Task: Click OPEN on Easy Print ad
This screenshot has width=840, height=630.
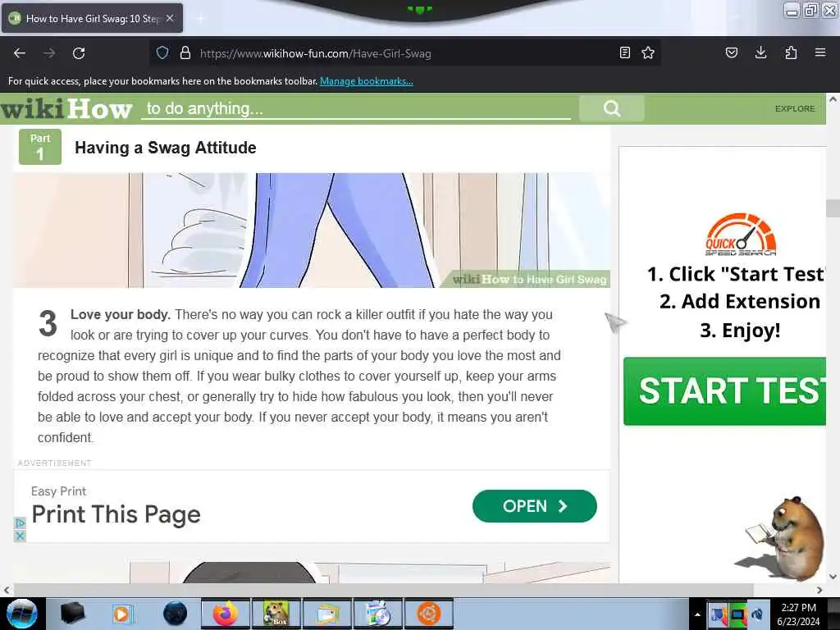Action: tap(535, 505)
